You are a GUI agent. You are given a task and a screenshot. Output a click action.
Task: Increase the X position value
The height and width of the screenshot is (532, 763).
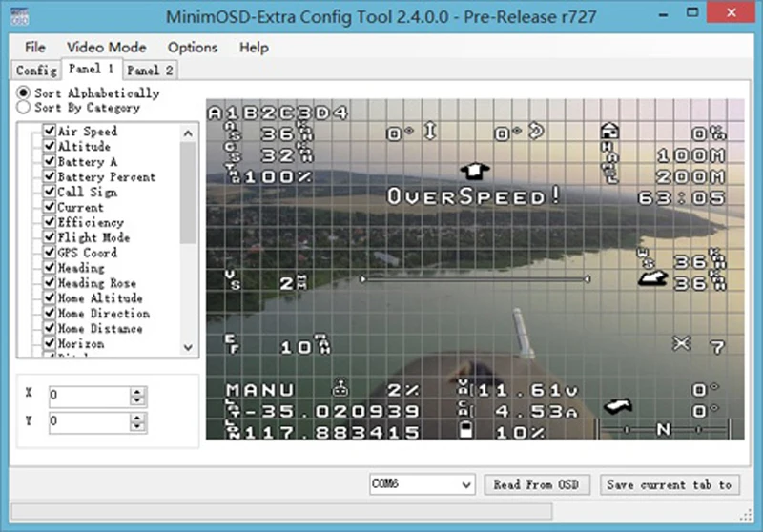tap(137, 392)
